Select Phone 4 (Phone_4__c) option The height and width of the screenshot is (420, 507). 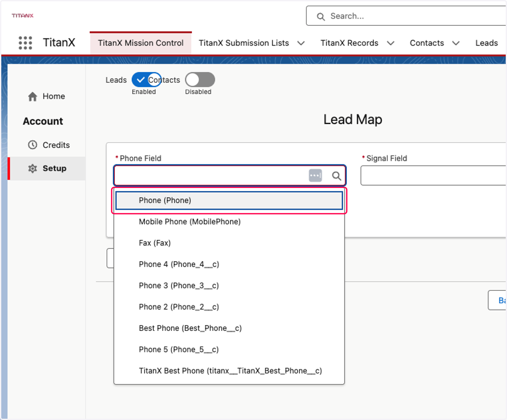tap(229, 264)
